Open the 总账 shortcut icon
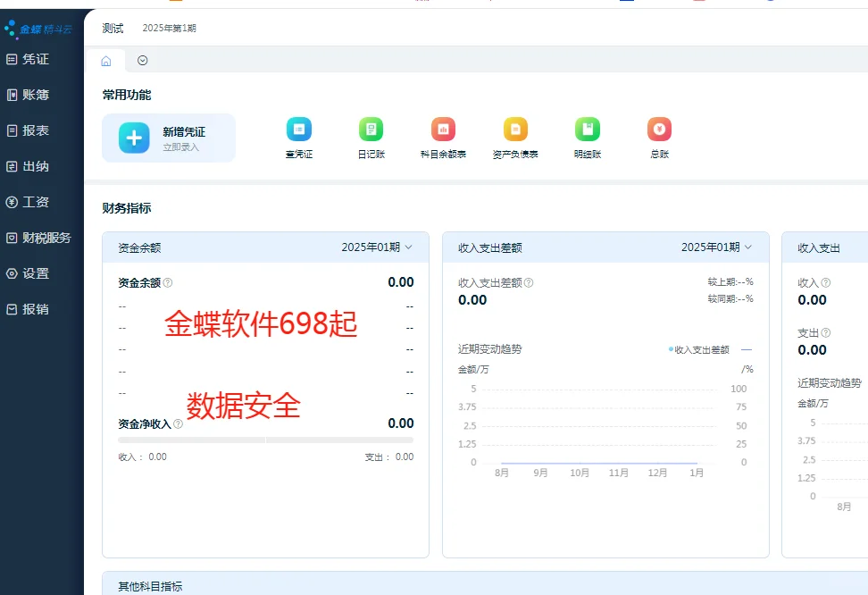 click(x=659, y=130)
